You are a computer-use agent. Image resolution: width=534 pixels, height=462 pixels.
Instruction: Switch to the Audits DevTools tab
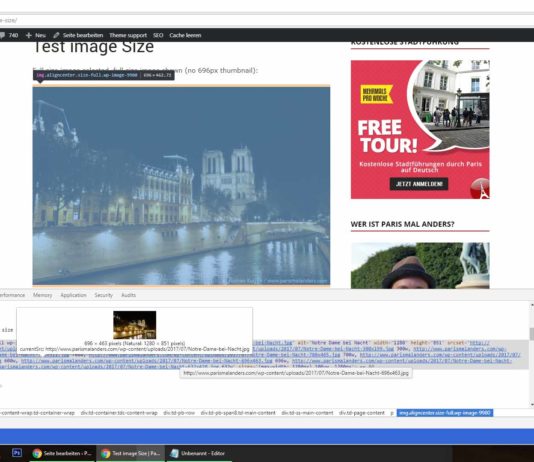pos(128,295)
